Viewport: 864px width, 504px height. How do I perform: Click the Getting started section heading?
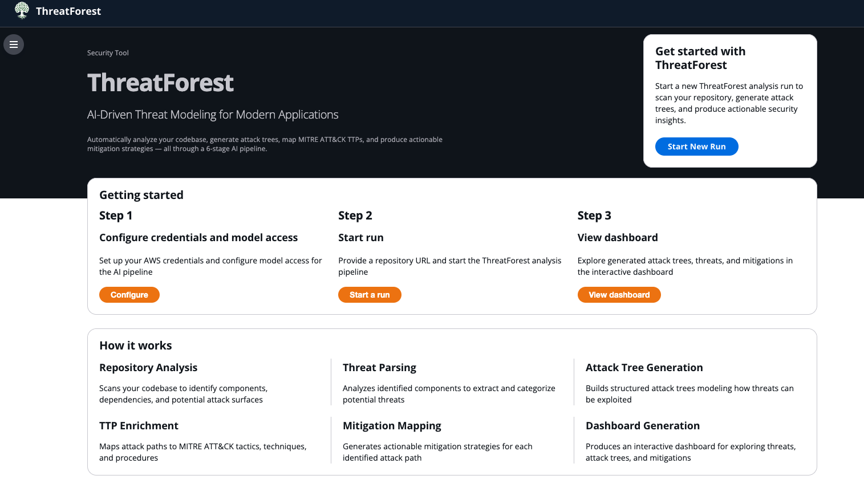coord(141,194)
